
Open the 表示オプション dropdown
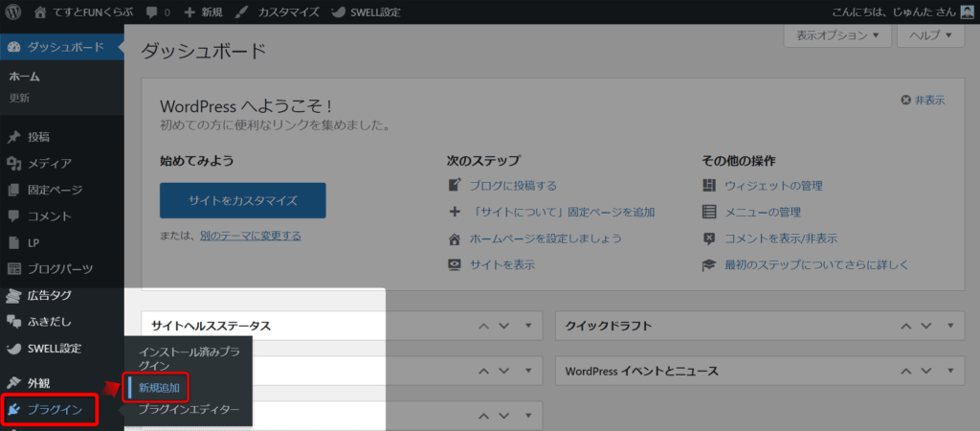837,35
